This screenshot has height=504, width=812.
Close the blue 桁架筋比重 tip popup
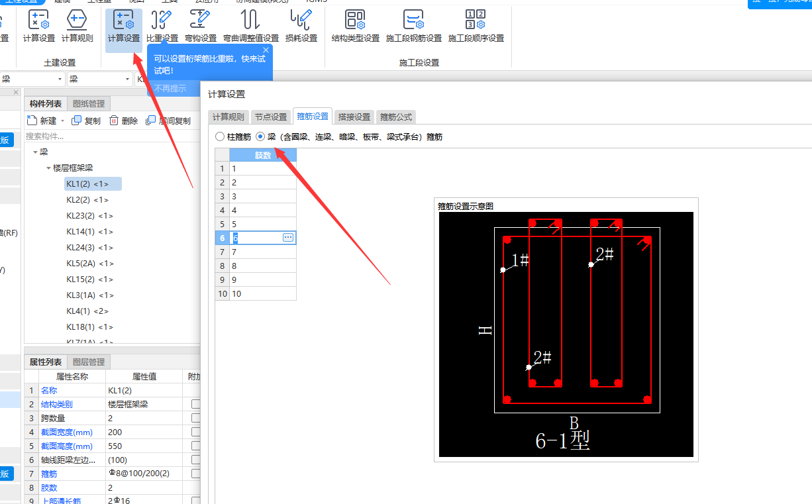[266, 50]
